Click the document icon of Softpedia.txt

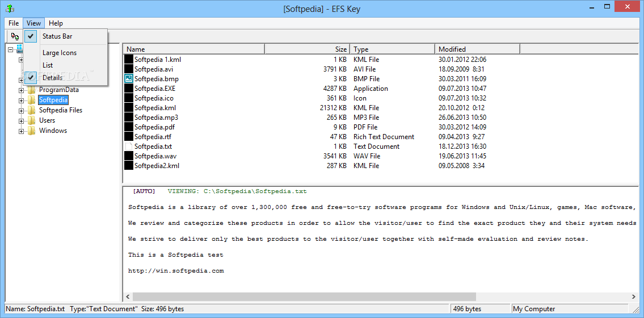(129, 147)
